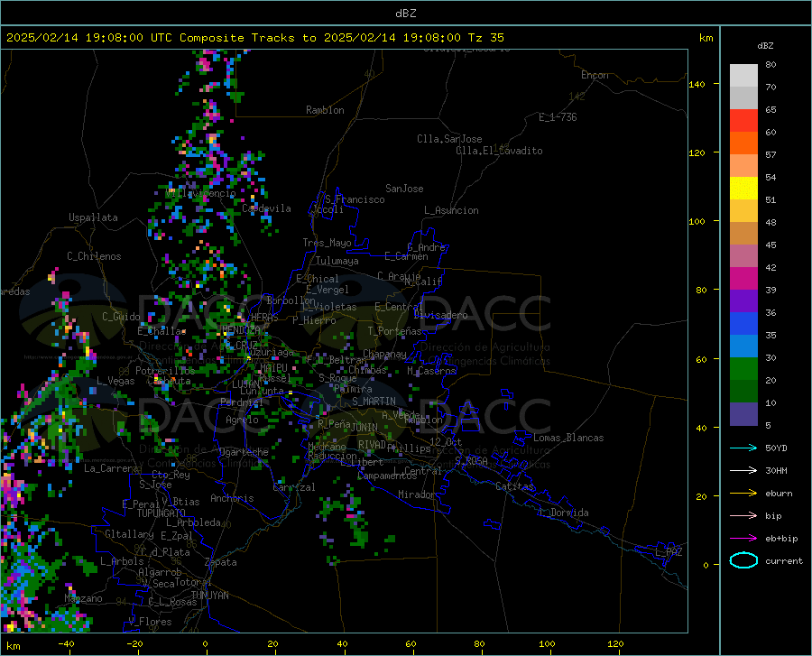Select the bright green swatch between 30 and 20
The width and height of the screenshot is (812, 656).
point(743,369)
